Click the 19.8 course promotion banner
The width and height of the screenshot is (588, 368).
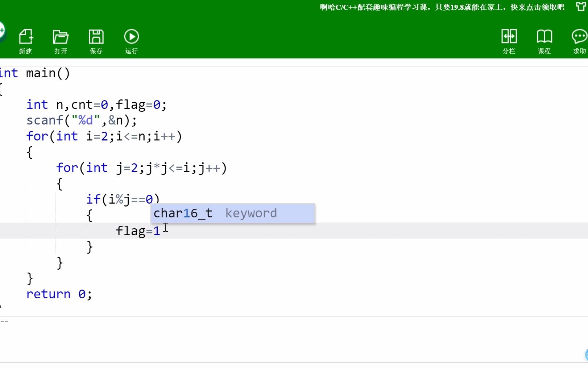(x=440, y=7)
